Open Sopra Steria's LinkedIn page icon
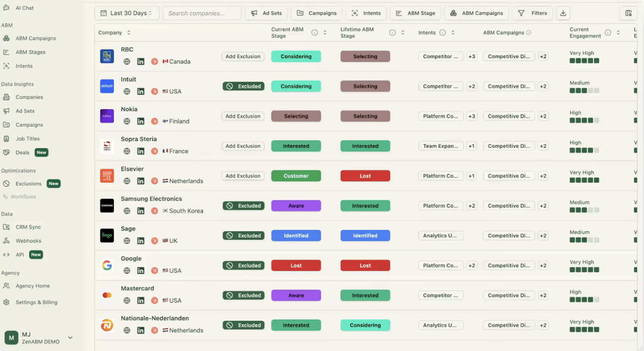Viewport: 644px width, 351px height. point(141,151)
